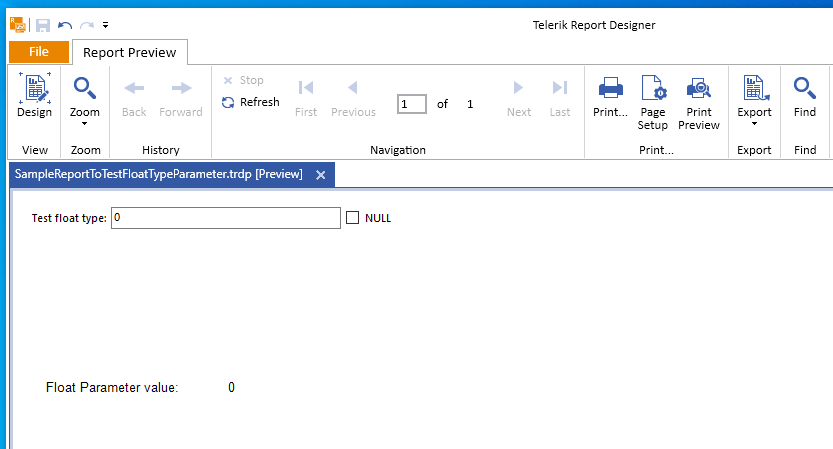The height and width of the screenshot is (449, 833).
Task: Switch to Design view
Action: [x=35, y=95]
